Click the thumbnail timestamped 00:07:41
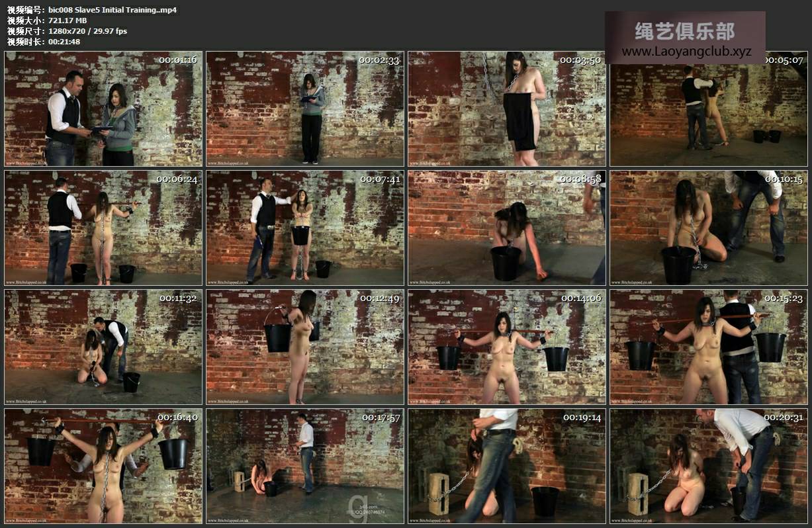Image resolution: width=812 pixels, height=528 pixels. pyautogui.click(x=305, y=228)
